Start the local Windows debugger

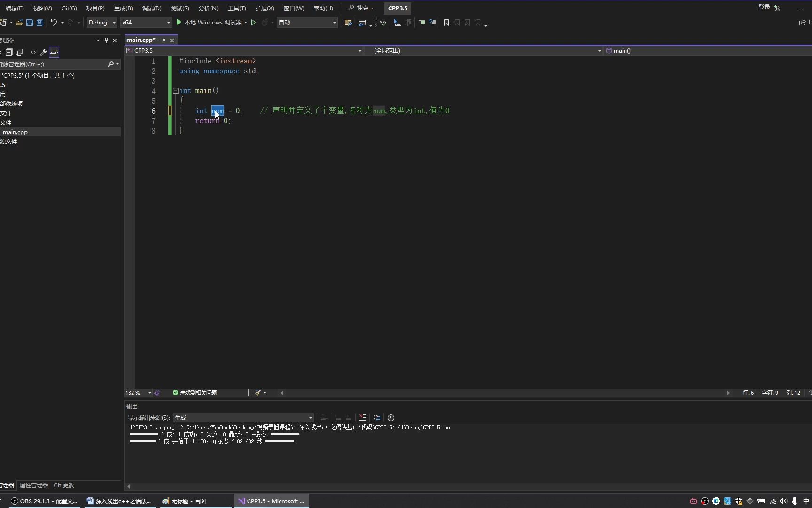[x=209, y=23]
